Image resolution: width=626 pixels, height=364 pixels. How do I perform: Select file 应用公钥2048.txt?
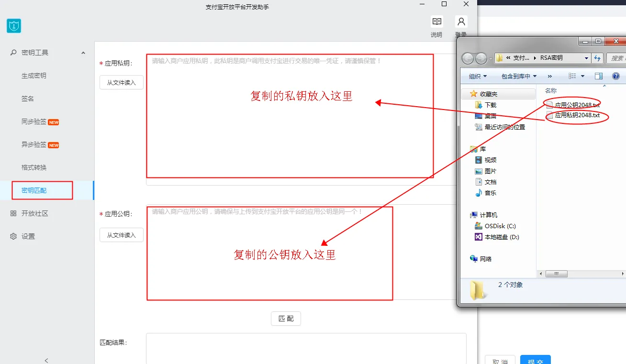573,105
